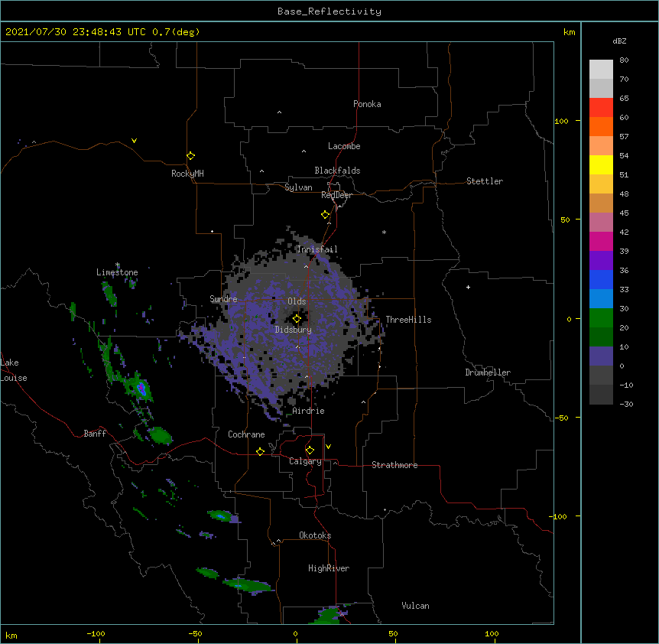Click the Innisfail town label

point(317,249)
